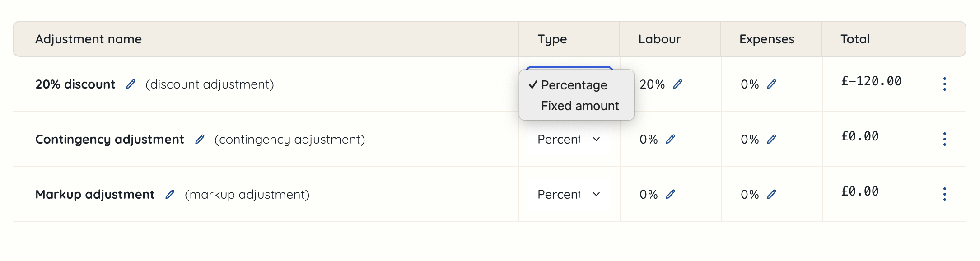Click pencil next to Markup adjustment name

click(x=170, y=195)
